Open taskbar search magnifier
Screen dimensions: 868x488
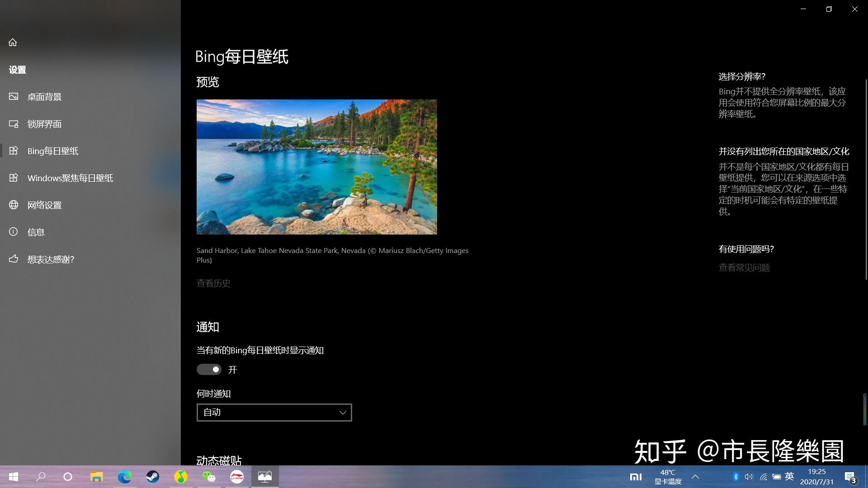coord(41,477)
